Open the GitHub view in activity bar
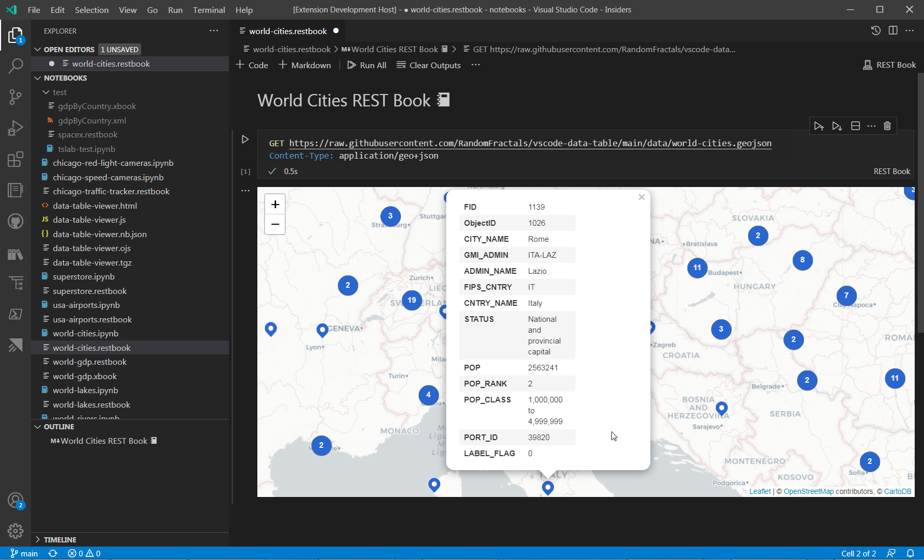The height and width of the screenshot is (560, 924). (x=16, y=221)
